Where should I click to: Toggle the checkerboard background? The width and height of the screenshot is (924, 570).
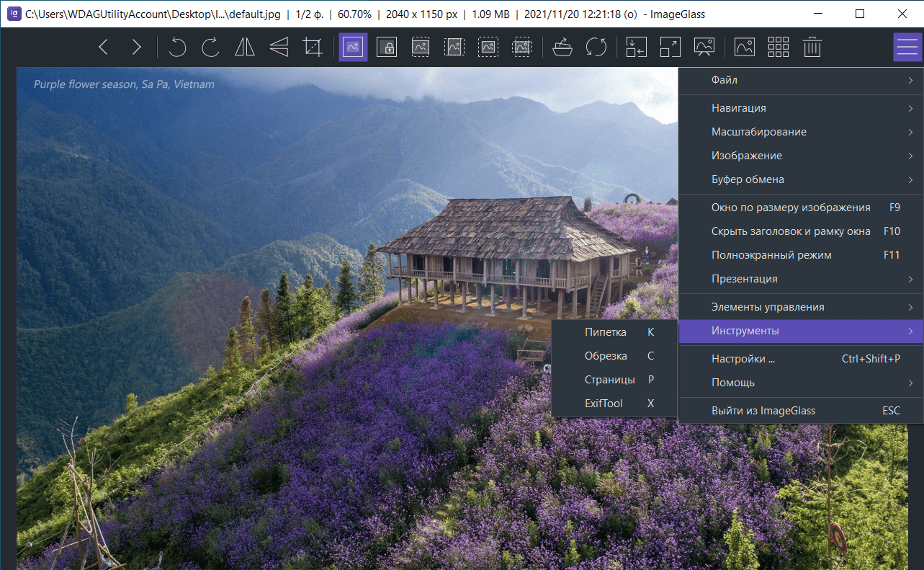[x=779, y=48]
